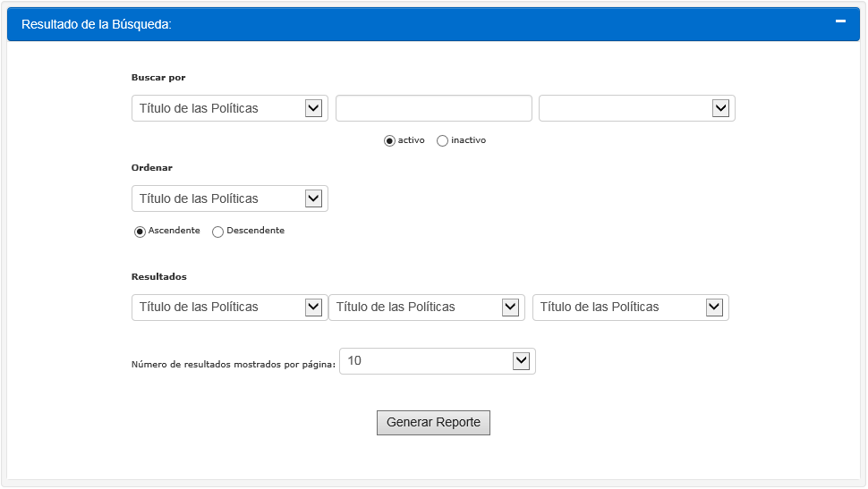Open the Buscar por field dropdown

[229, 108]
